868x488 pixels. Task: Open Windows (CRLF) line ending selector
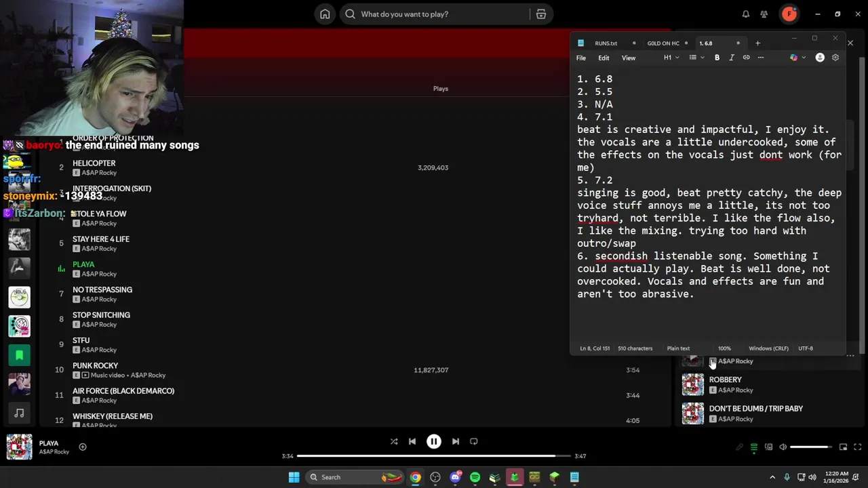[x=768, y=348]
